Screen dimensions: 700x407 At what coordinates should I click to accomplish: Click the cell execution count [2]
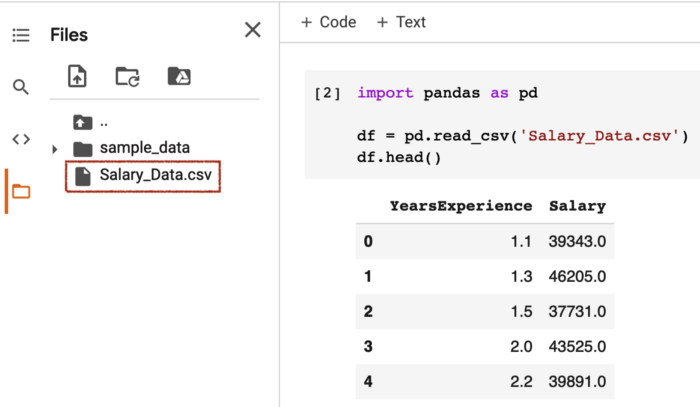click(327, 93)
